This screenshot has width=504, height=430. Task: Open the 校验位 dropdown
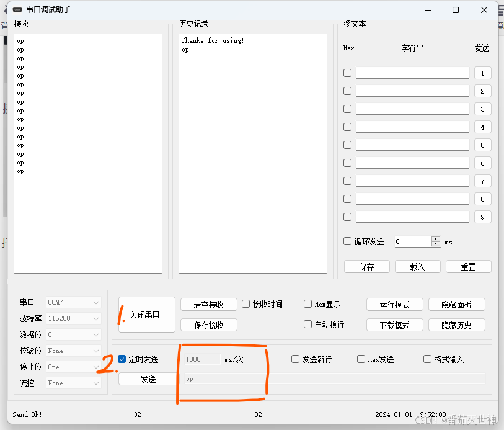[74, 351]
